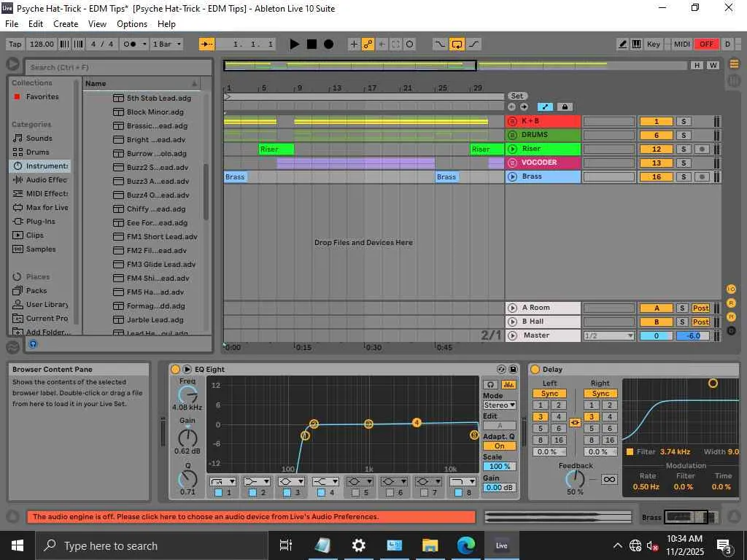747x560 pixels.
Task: Open the File menu
Action: click(12, 24)
